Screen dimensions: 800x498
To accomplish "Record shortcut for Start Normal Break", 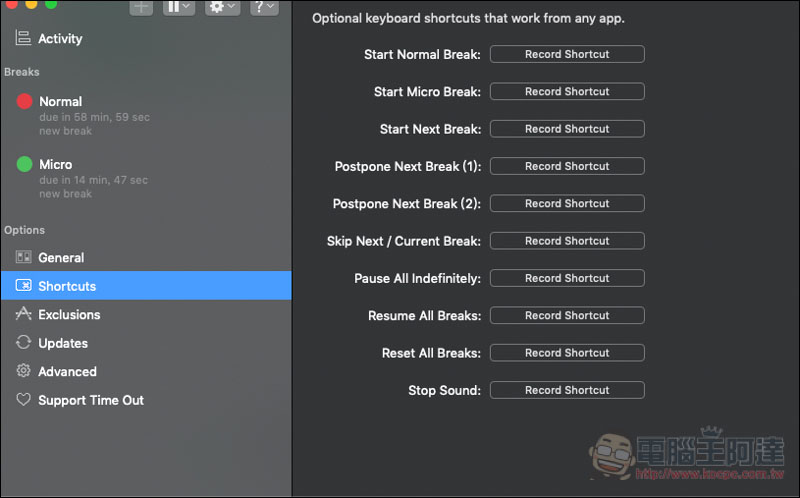I will coord(567,54).
